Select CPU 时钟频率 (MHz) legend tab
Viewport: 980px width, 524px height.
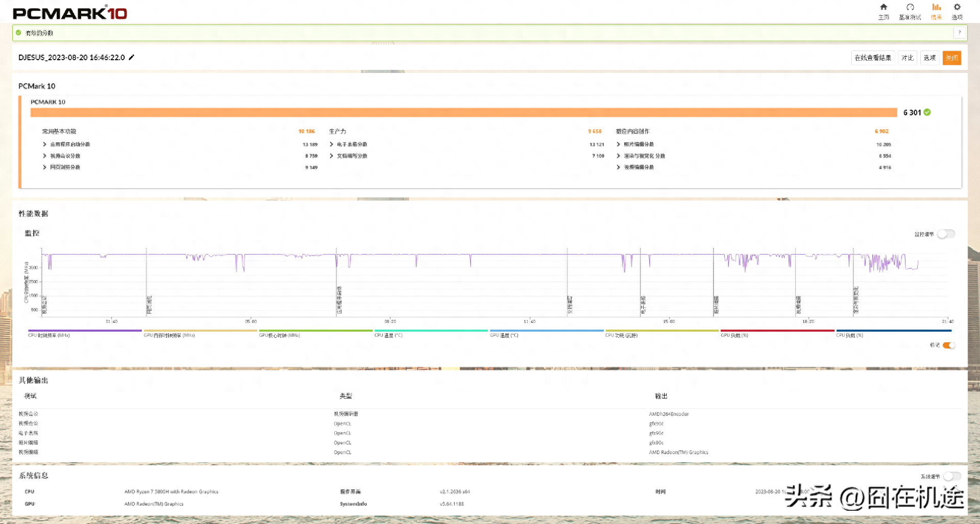(85, 334)
